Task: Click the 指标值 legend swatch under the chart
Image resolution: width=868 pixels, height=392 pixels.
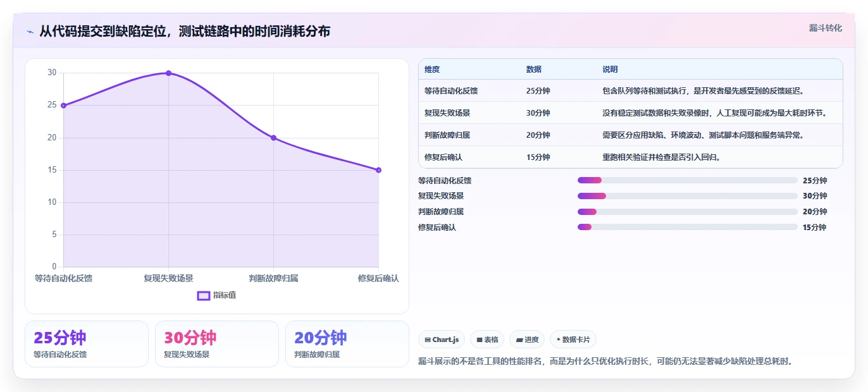Action: (204, 295)
